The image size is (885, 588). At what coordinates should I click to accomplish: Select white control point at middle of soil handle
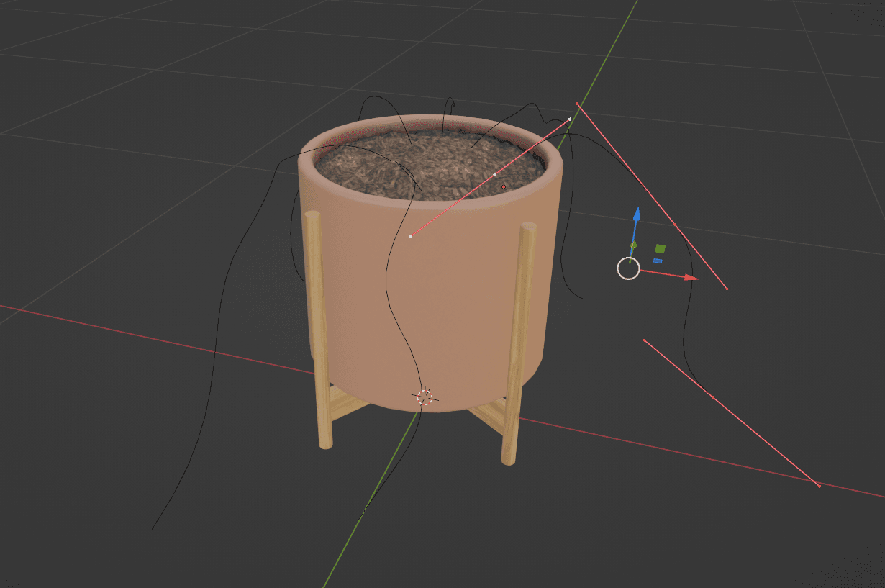tap(494, 174)
